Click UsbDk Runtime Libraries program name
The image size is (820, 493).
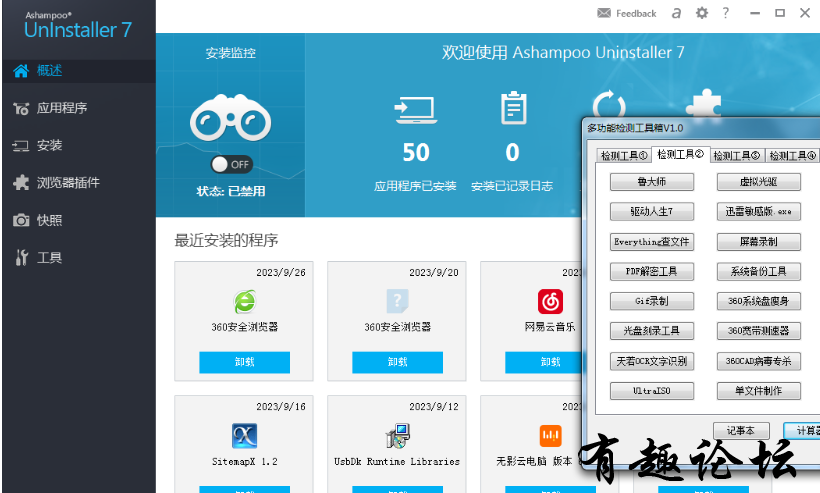397,462
